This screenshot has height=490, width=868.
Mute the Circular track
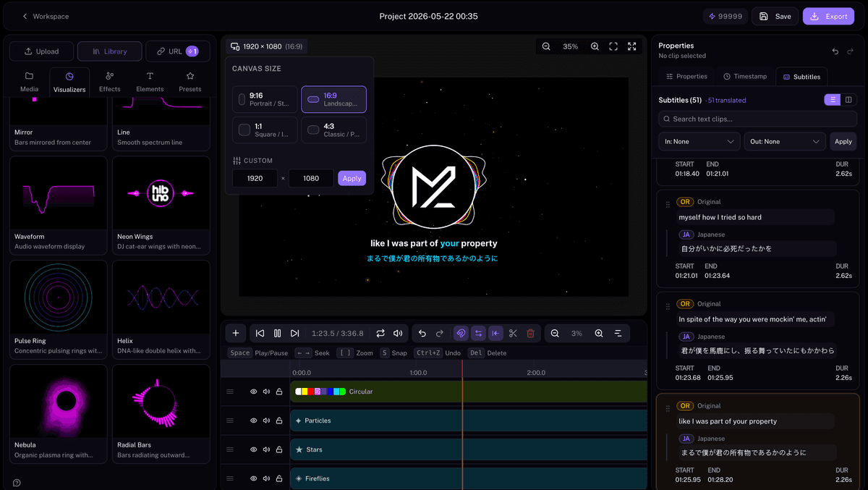tap(266, 392)
